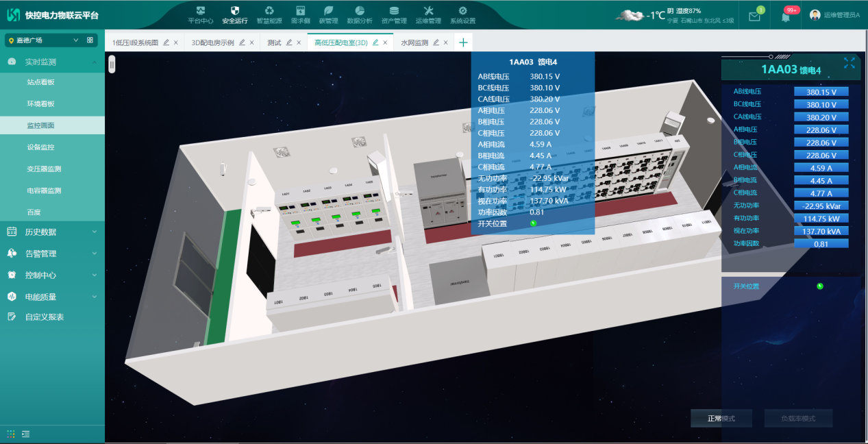Collapse the sidebar using the indent icon
The image size is (868, 444).
tap(25, 434)
